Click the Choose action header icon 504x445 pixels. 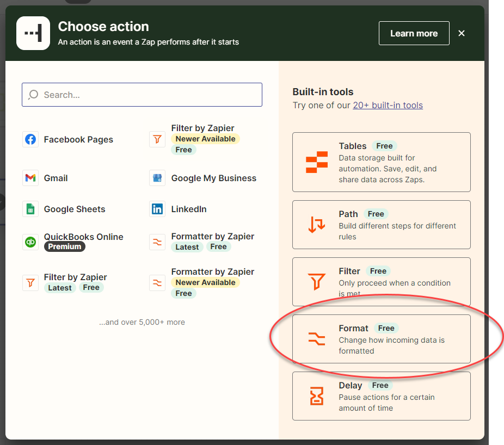tap(33, 33)
